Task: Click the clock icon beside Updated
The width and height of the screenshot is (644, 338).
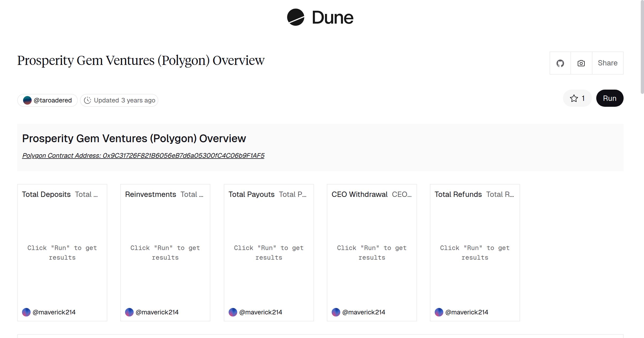Action: [x=87, y=100]
